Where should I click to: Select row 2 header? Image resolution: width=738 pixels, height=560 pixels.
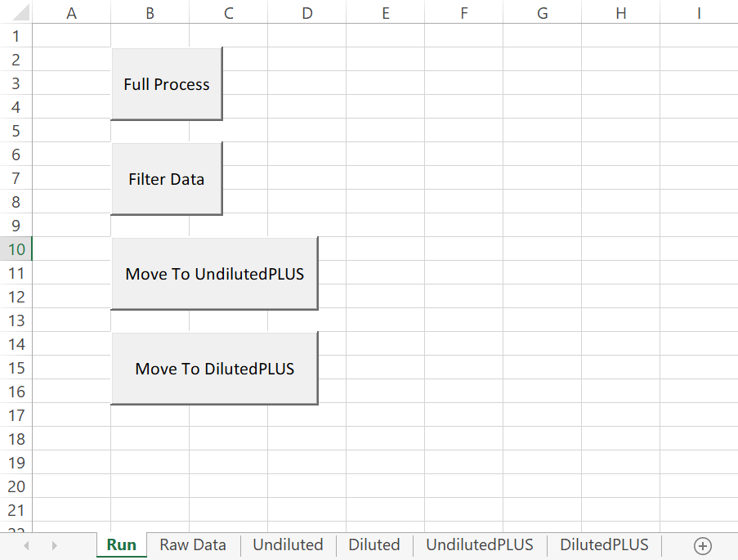16,60
